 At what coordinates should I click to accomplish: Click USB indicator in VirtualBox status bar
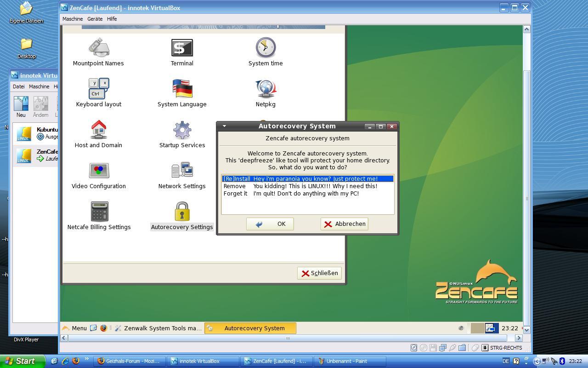pyautogui.click(x=452, y=348)
